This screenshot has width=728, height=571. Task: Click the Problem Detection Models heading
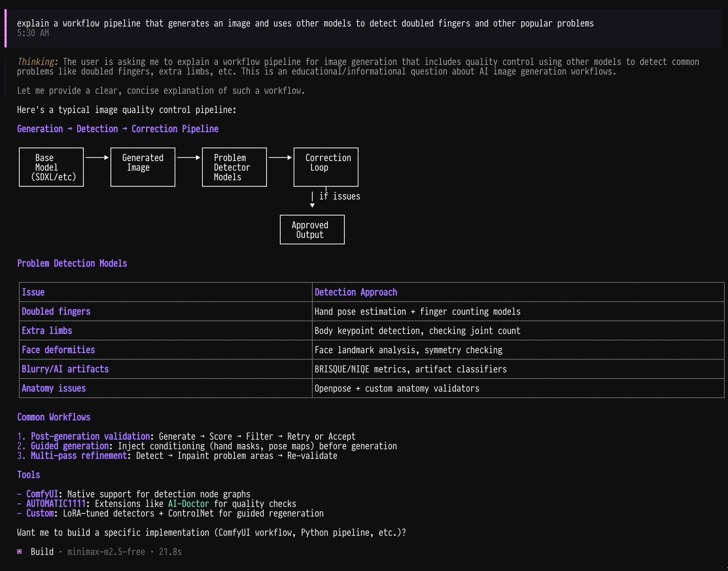click(72, 264)
